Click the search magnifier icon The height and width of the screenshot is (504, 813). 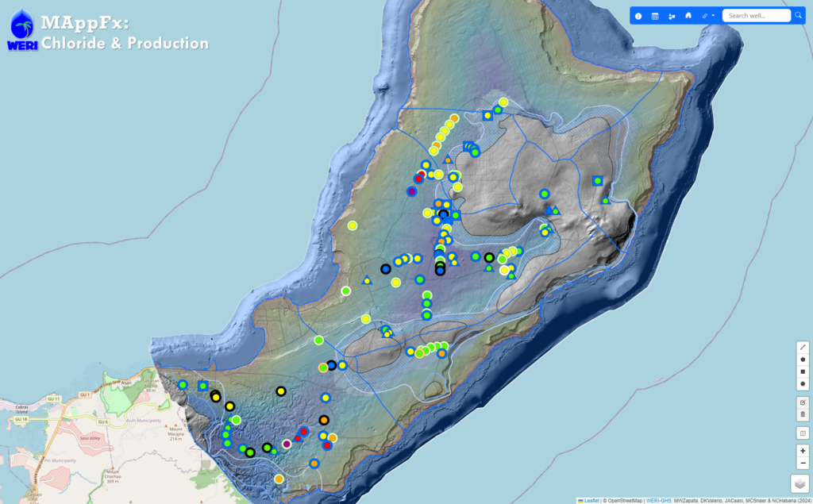tap(798, 15)
